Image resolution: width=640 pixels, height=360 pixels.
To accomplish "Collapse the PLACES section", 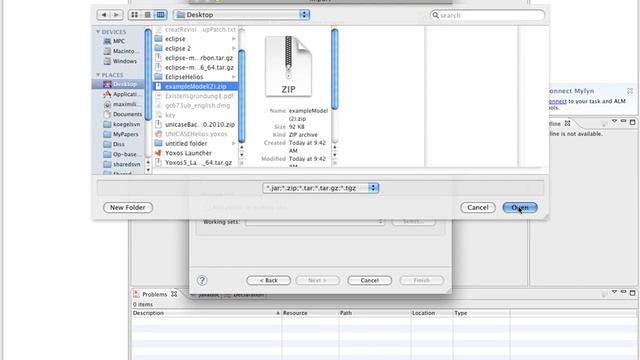I will (98, 75).
